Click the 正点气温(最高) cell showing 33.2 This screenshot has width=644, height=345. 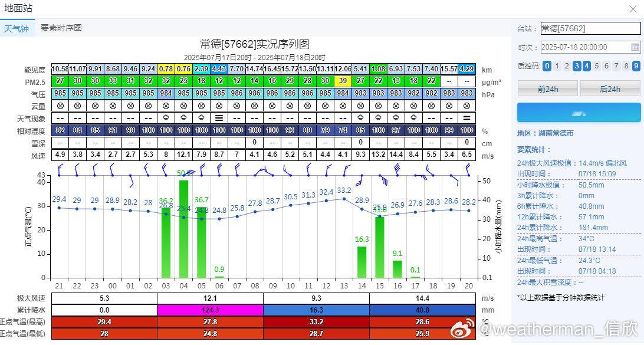(x=316, y=322)
